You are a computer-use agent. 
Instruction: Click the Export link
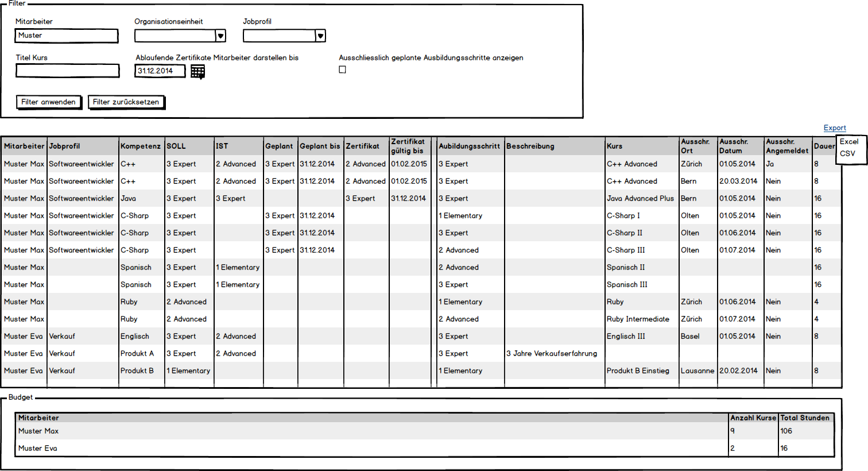834,128
